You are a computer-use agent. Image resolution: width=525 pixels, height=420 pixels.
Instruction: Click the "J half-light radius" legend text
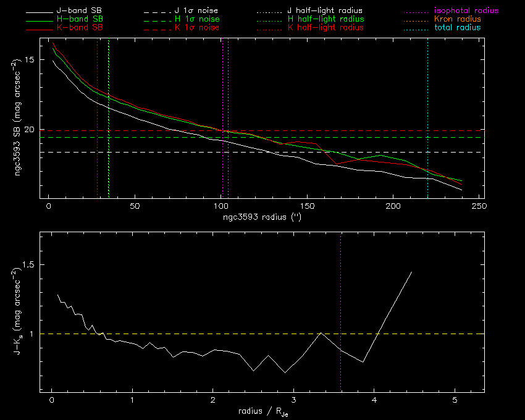325,11
